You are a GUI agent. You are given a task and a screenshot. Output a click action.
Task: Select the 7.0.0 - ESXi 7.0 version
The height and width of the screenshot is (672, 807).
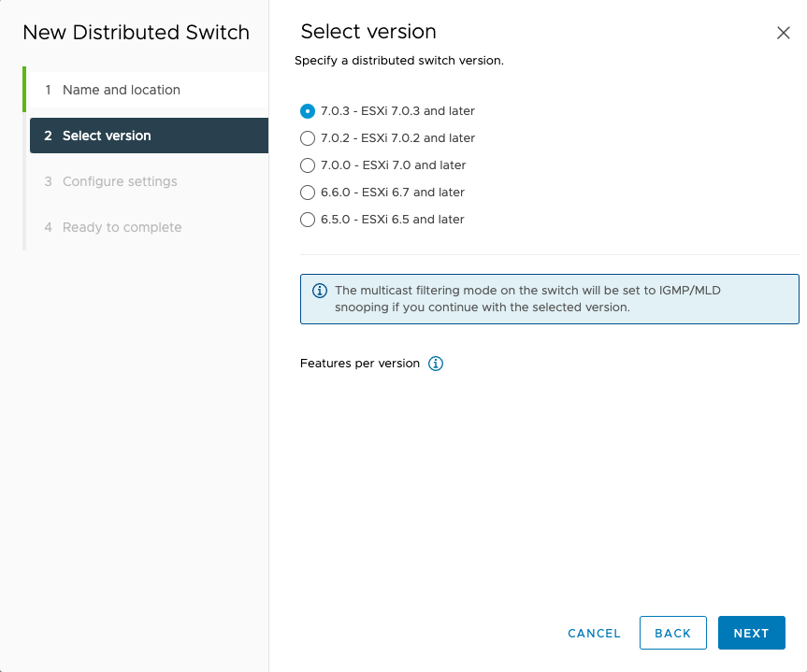pyautogui.click(x=308, y=165)
